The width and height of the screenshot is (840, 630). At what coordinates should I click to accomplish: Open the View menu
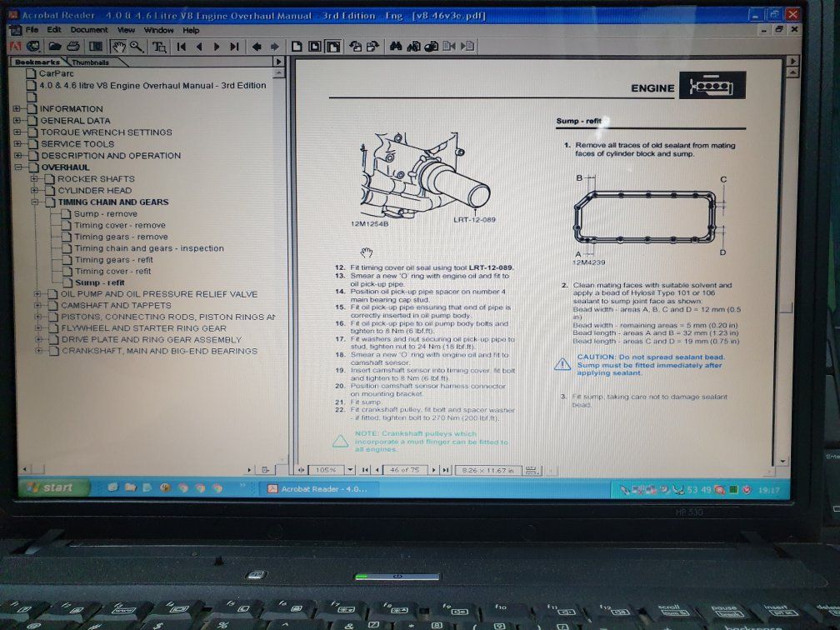click(126, 30)
